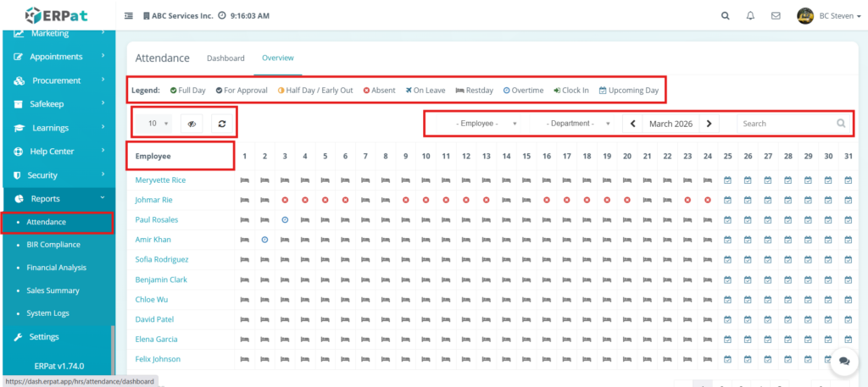Select the Overview tab
The image size is (868, 387).
(277, 58)
